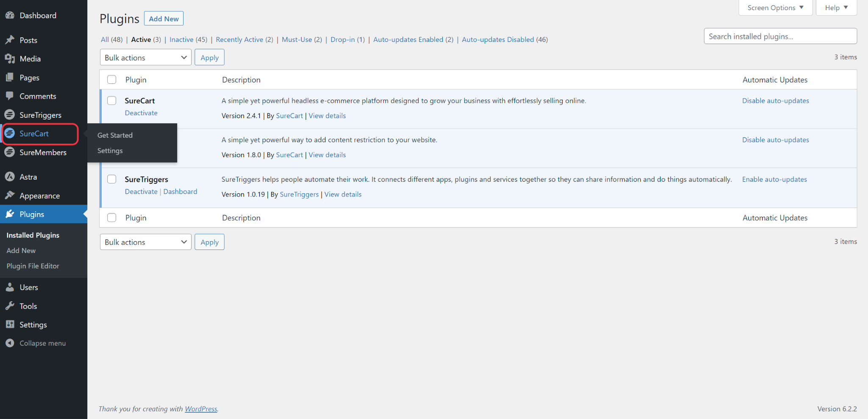This screenshot has height=419, width=868.
Task: View details of version 1.8.0 plugin
Action: point(327,155)
